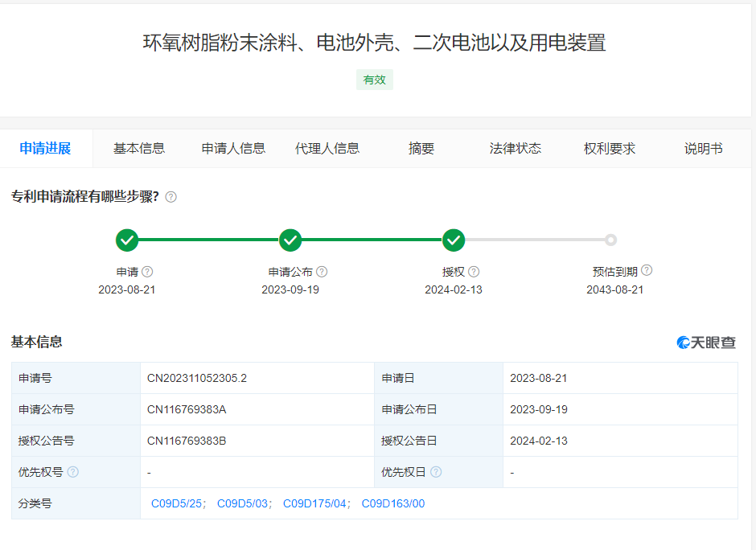Open classification link C09D5/25
756x550 pixels.
pos(176,503)
